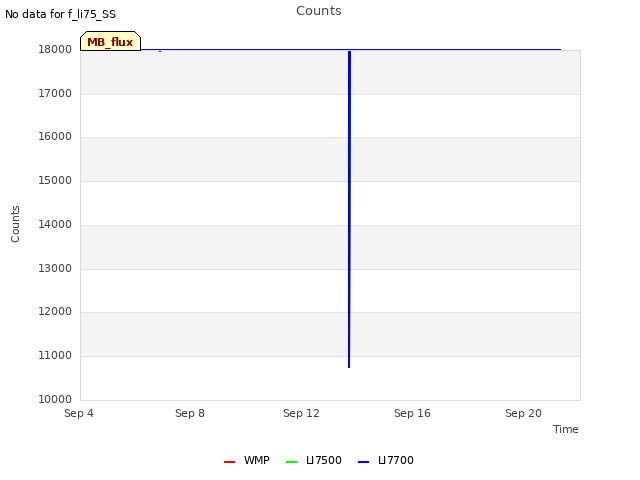Click the 'Counts' chart title
Image resolution: width=640 pixels, height=480 pixels.
pyautogui.click(x=319, y=11)
